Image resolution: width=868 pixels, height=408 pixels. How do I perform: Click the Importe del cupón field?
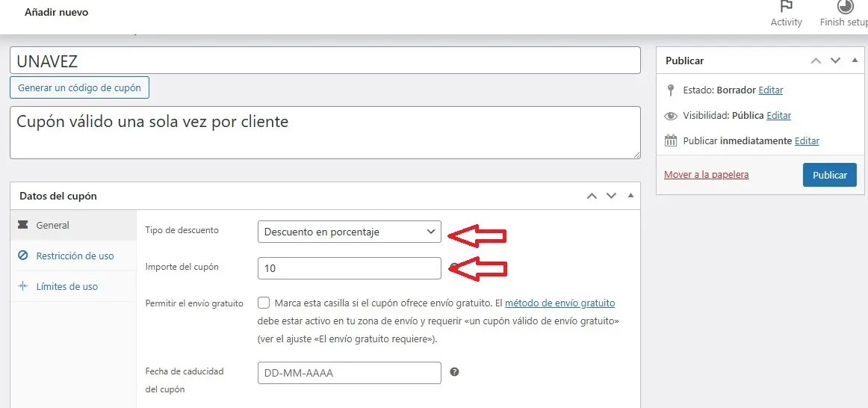[x=349, y=268]
